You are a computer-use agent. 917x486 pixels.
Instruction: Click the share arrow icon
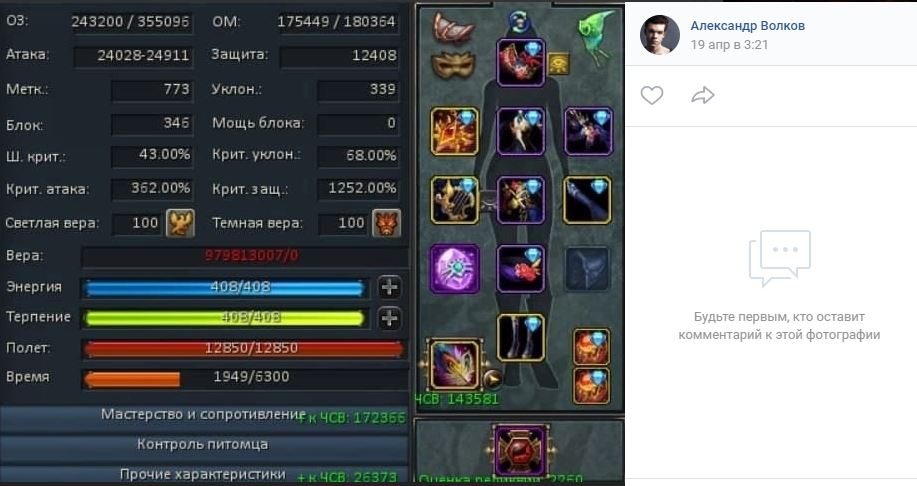(702, 95)
